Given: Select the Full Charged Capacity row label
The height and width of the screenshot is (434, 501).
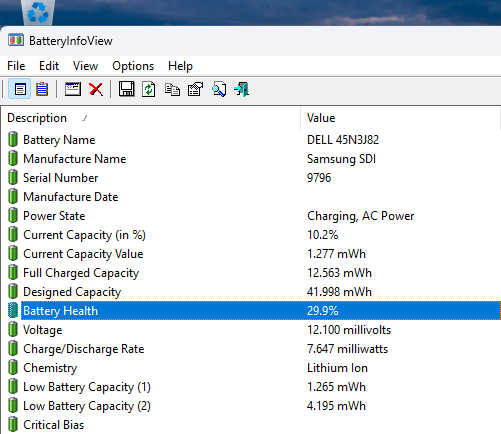Looking at the screenshot, I should pos(81,273).
